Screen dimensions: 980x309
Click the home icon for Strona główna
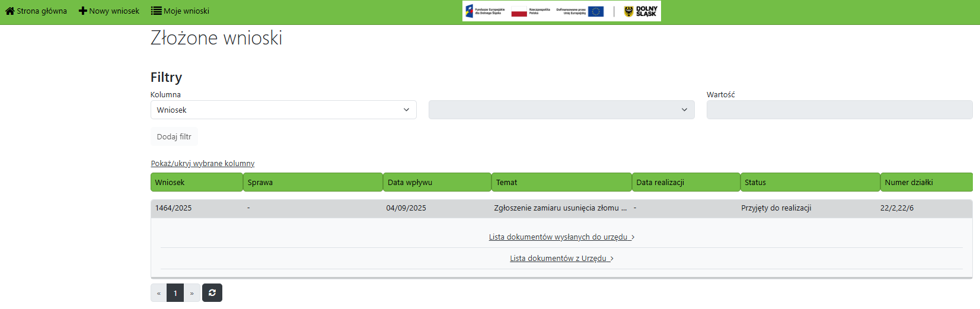pos(9,11)
